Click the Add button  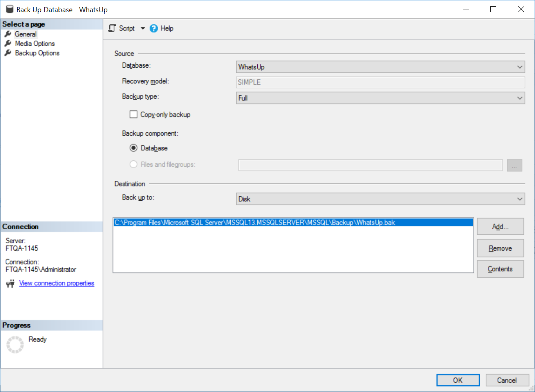500,227
